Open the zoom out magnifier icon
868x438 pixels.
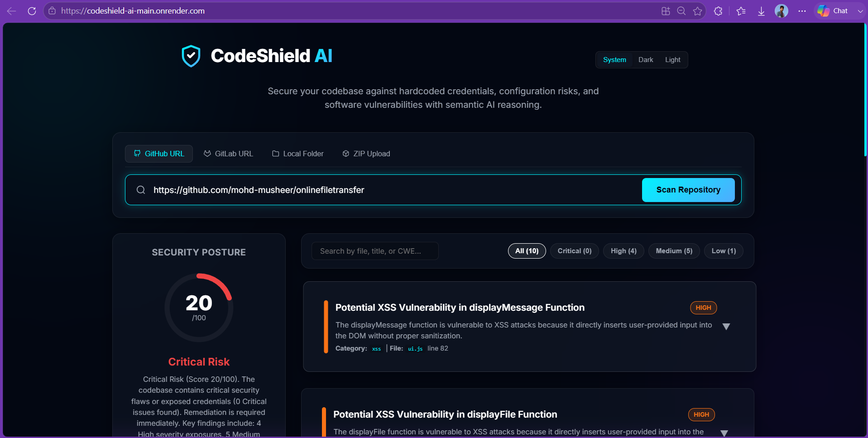(x=681, y=11)
